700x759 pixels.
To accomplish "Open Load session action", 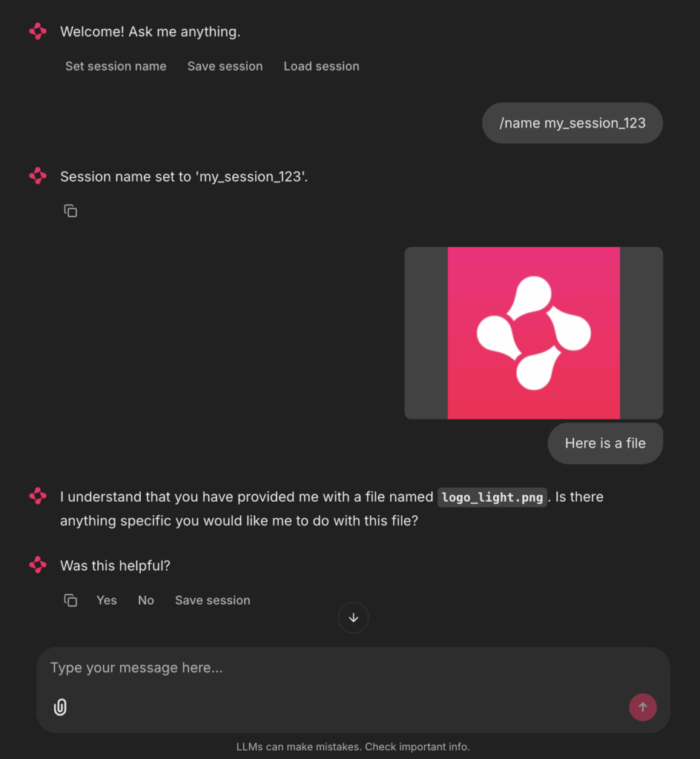I will pyautogui.click(x=321, y=66).
